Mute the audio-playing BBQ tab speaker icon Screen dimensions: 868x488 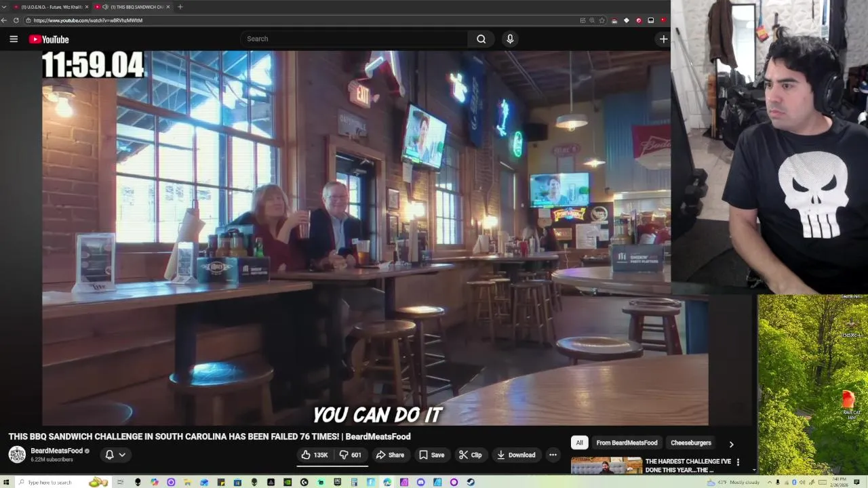(x=105, y=7)
